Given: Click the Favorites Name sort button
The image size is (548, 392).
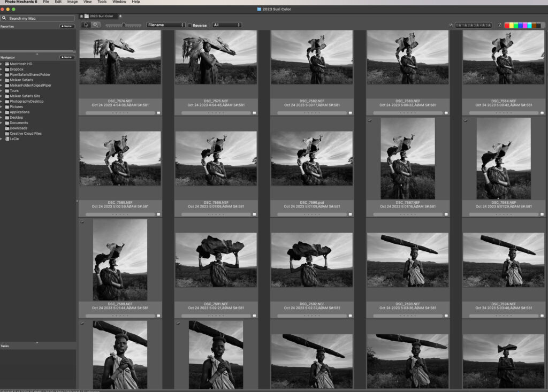Looking at the screenshot, I should pos(67,26).
